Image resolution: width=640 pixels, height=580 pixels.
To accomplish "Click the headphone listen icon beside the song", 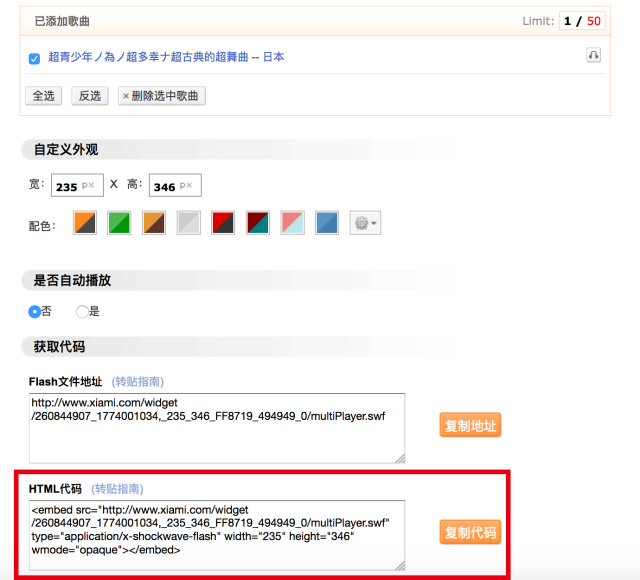I will (x=593, y=55).
